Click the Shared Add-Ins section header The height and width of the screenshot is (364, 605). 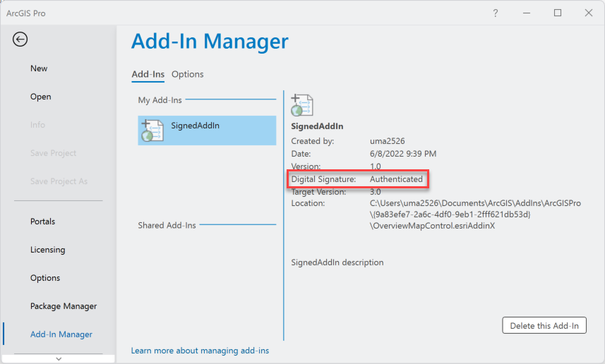pyautogui.click(x=167, y=225)
